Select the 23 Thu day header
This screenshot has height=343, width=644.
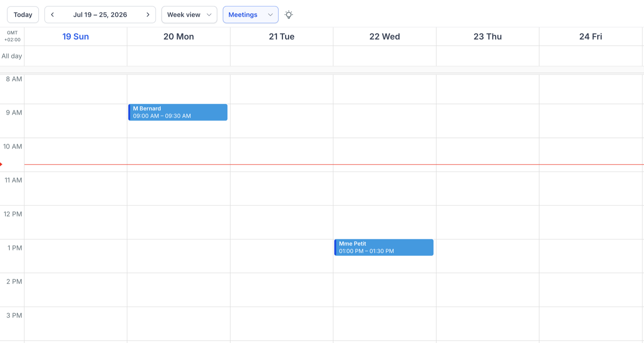[488, 36]
